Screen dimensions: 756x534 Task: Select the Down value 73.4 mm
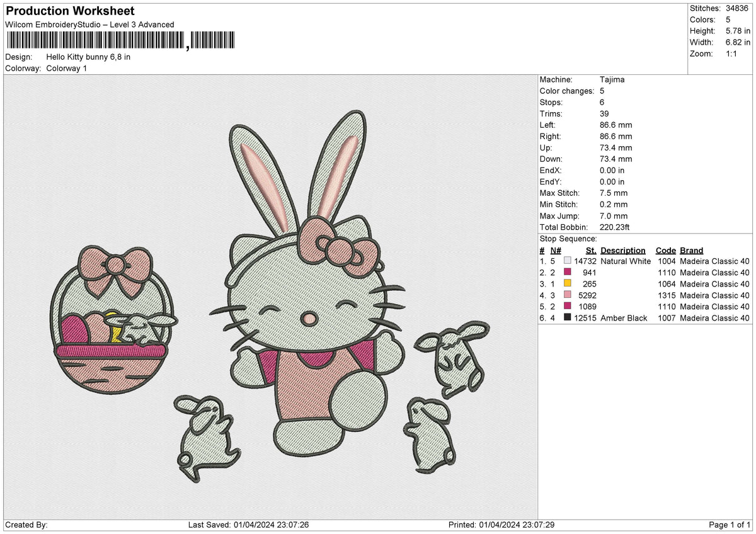tap(616, 159)
